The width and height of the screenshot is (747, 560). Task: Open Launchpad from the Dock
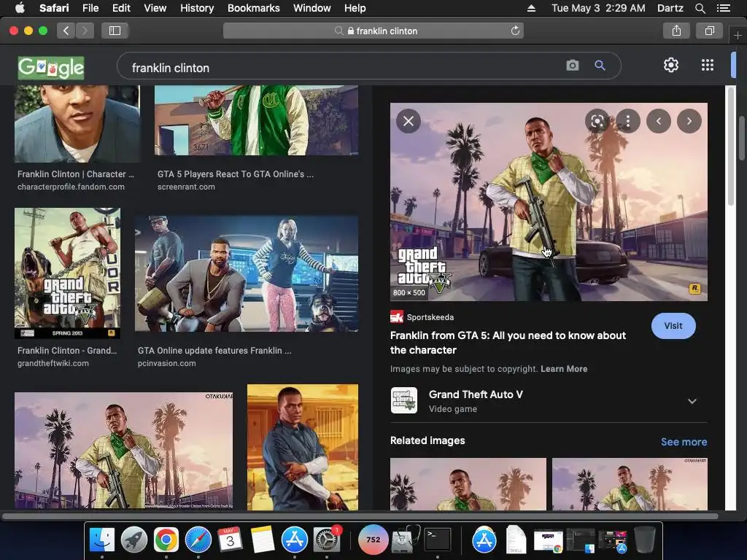tap(134, 540)
